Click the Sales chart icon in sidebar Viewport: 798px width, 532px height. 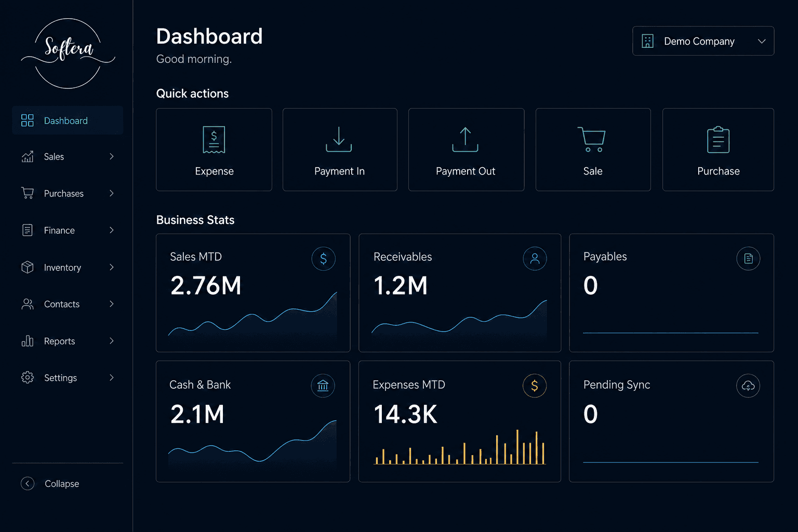(x=28, y=156)
